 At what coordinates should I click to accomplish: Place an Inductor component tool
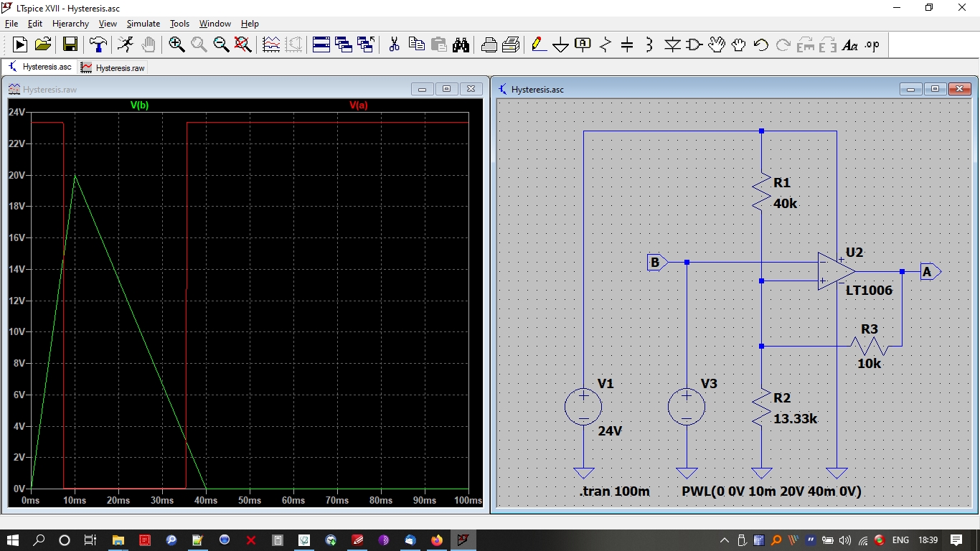coord(649,44)
